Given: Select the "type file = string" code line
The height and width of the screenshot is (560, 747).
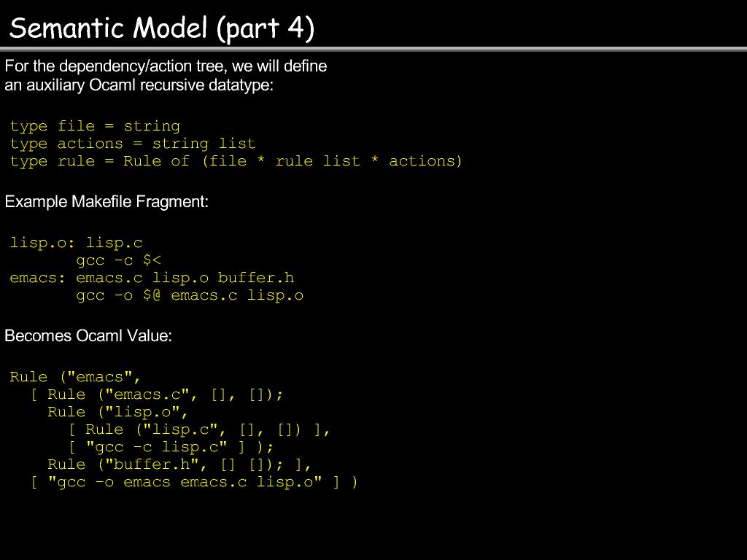Looking at the screenshot, I should coord(95,126).
